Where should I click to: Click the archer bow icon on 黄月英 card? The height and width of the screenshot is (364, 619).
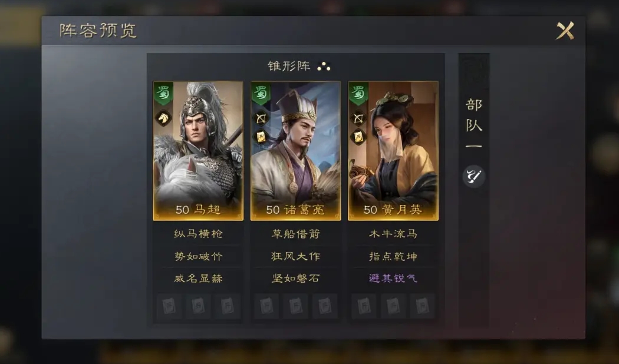coord(358,118)
